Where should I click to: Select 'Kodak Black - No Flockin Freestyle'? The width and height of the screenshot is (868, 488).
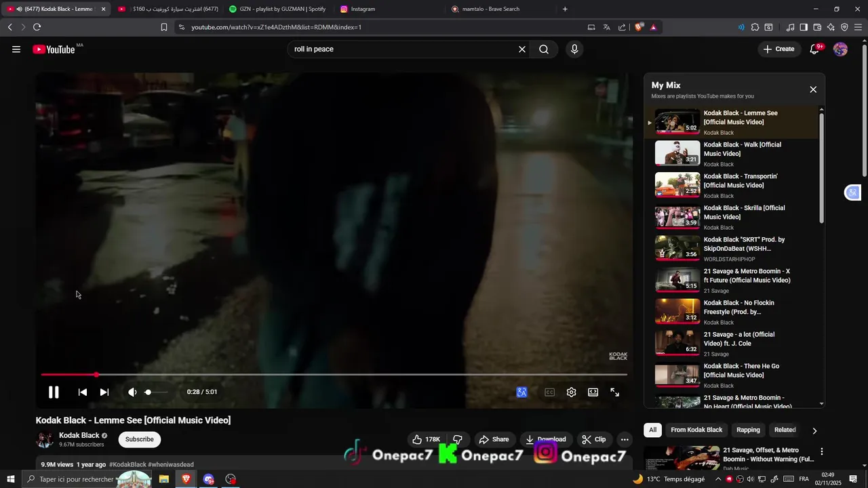731,312
